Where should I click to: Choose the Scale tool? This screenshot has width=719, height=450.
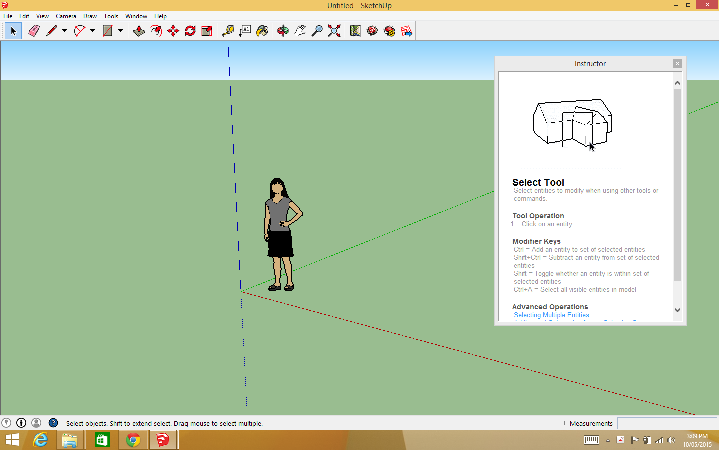206,31
